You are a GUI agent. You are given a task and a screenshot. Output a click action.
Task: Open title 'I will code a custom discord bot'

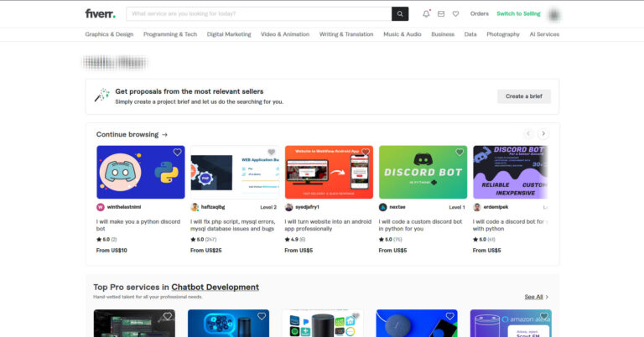pyautogui.click(x=421, y=226)
